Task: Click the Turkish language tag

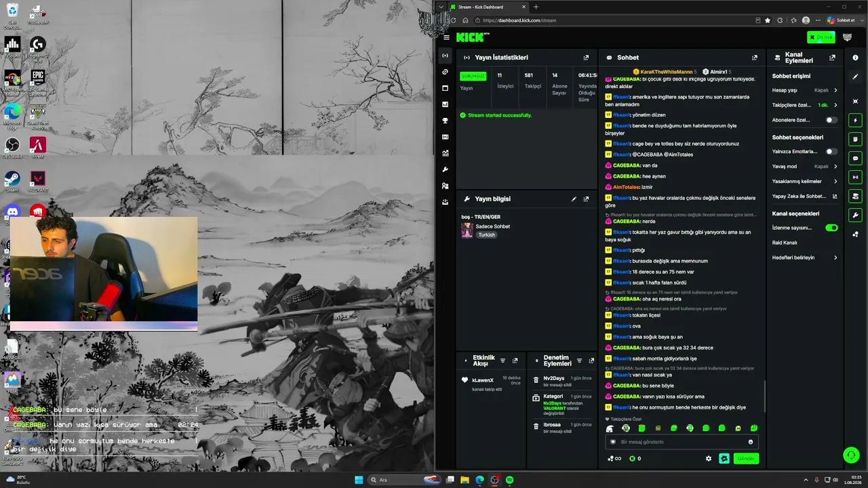Action: (487, 235)
